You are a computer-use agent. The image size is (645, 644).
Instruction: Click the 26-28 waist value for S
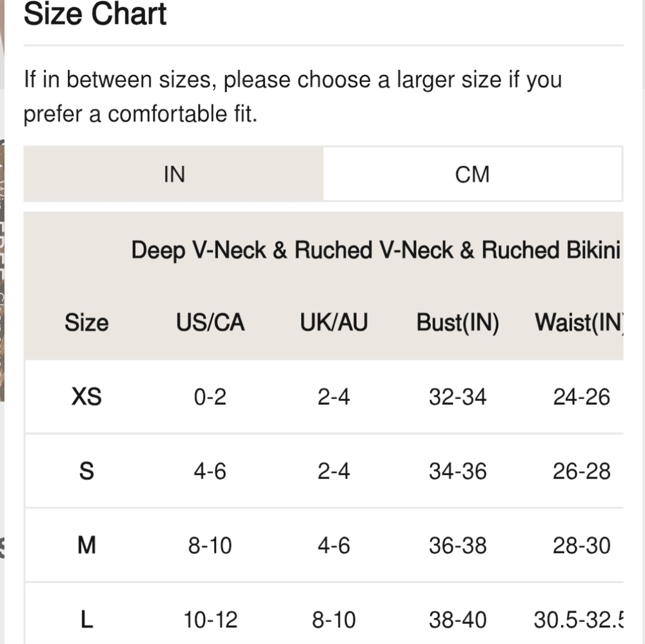(x=581, y=471)
